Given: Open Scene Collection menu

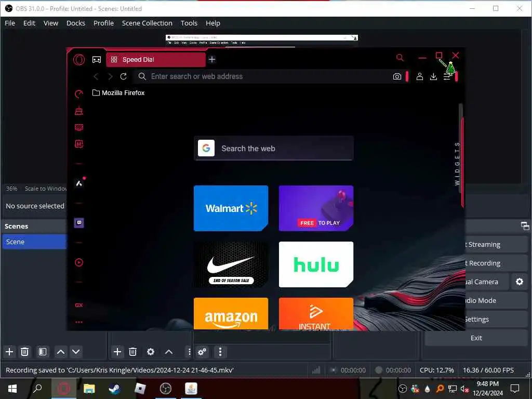Looking at the screenshot, I should pos(147,23).
